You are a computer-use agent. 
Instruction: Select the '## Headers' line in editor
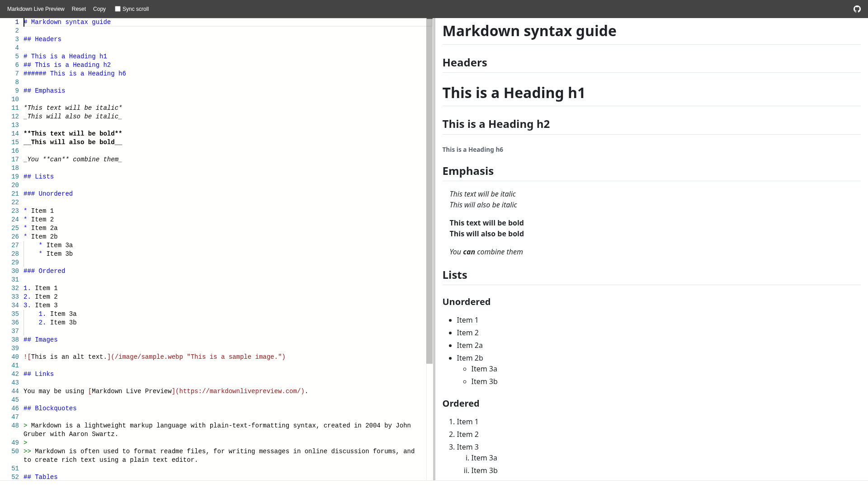pos(42,39)
